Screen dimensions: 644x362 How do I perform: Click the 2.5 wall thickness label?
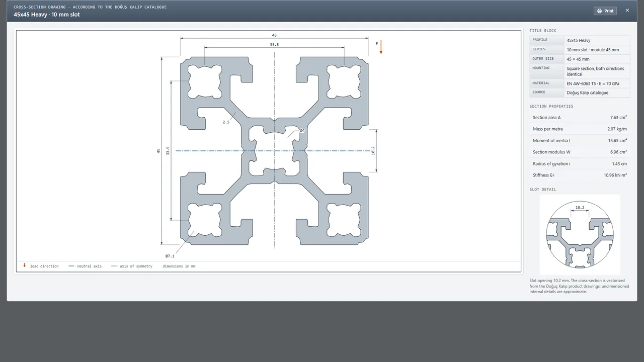coord(226,122)
